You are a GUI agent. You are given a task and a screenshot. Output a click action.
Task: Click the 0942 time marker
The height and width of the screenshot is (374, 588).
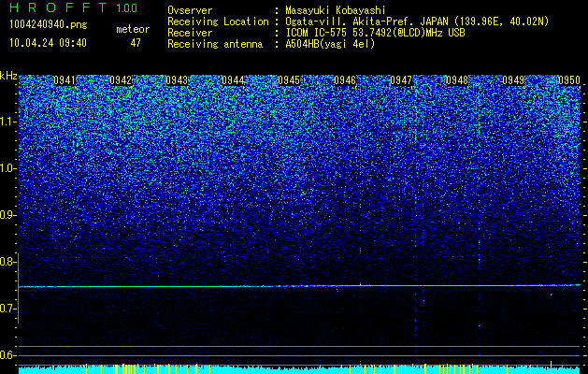(121, 80)
